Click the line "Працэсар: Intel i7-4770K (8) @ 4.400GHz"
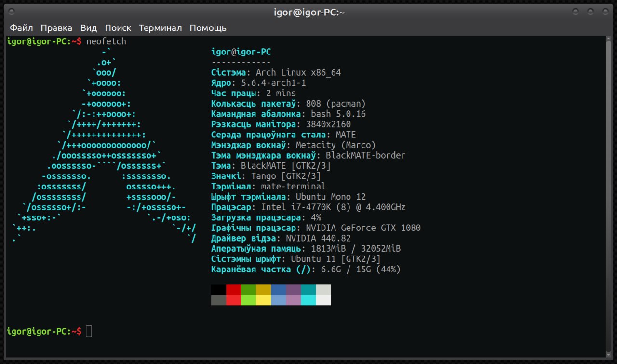This screenshot has width=617, height=364. coord(308,207)
